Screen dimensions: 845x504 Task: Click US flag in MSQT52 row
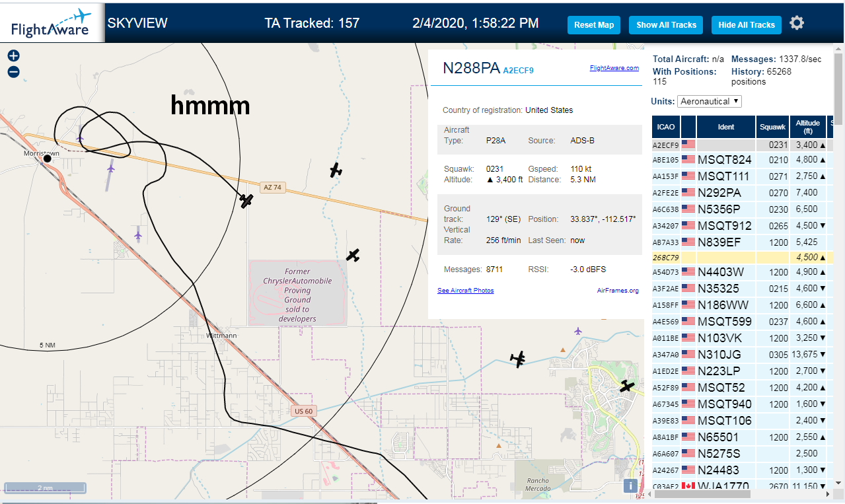pos(688,388)
